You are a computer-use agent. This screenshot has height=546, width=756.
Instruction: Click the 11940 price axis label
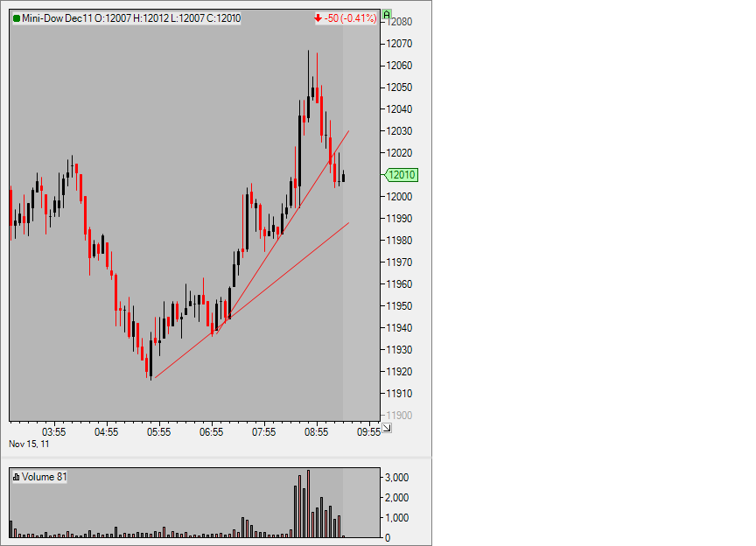tap(399, 328)
